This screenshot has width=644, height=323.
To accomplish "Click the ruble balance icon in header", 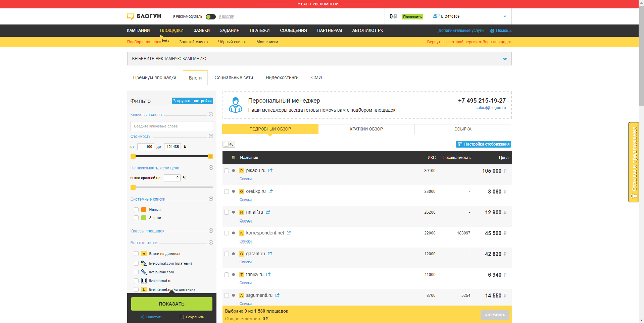I will [395, 16].
